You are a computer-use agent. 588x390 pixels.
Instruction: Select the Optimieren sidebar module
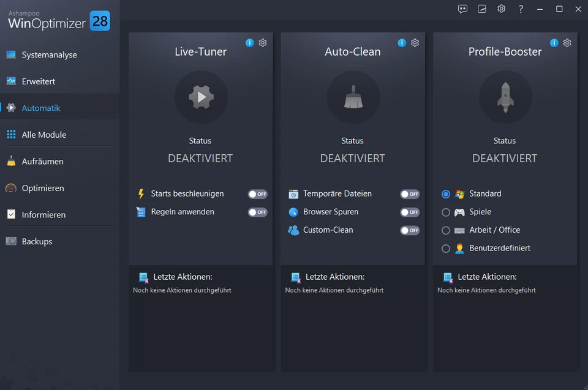point(42,188)
